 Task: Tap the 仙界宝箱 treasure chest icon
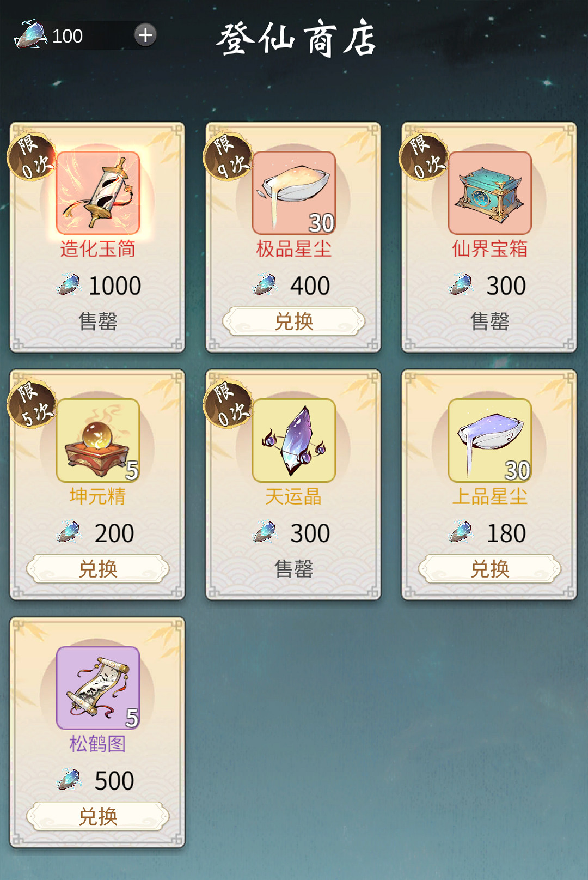point(490,193)
